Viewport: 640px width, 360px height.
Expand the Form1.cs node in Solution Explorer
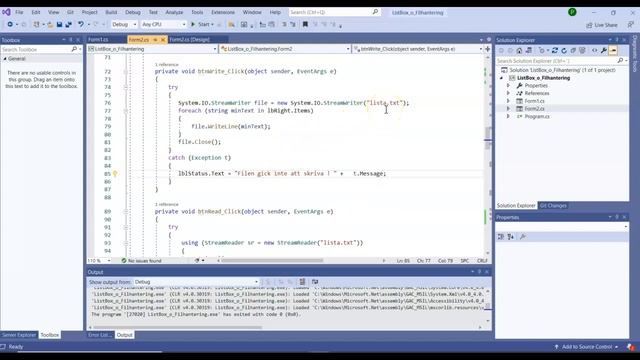[509, 101]
